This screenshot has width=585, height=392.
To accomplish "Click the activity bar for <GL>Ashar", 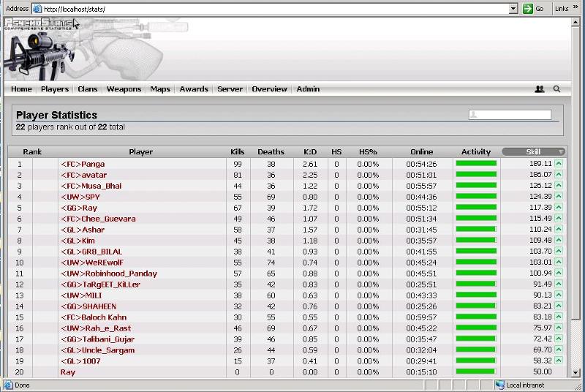I will pyautogui.click(x=477, y=229).
